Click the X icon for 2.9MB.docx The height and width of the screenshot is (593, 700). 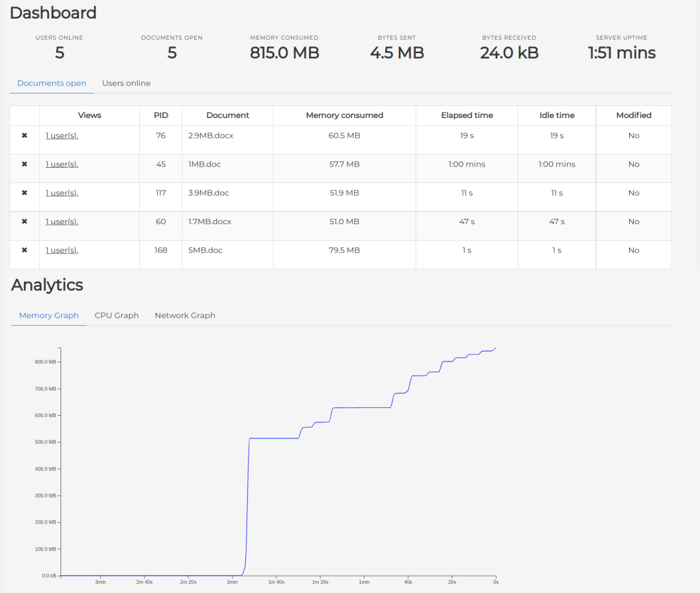tap(25, 135)
